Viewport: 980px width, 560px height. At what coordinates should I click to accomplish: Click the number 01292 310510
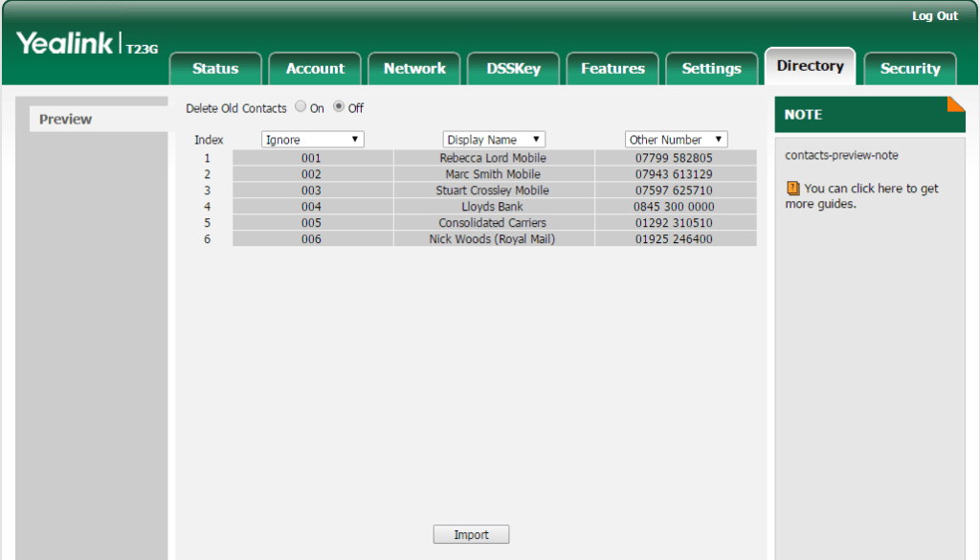click(674, 223)
